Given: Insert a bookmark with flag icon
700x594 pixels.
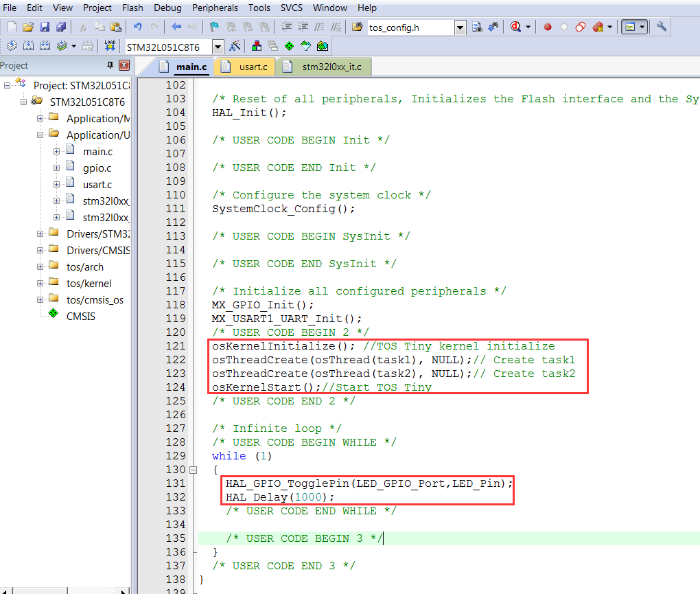Looking at the screenshot, I should click(214, 27).
